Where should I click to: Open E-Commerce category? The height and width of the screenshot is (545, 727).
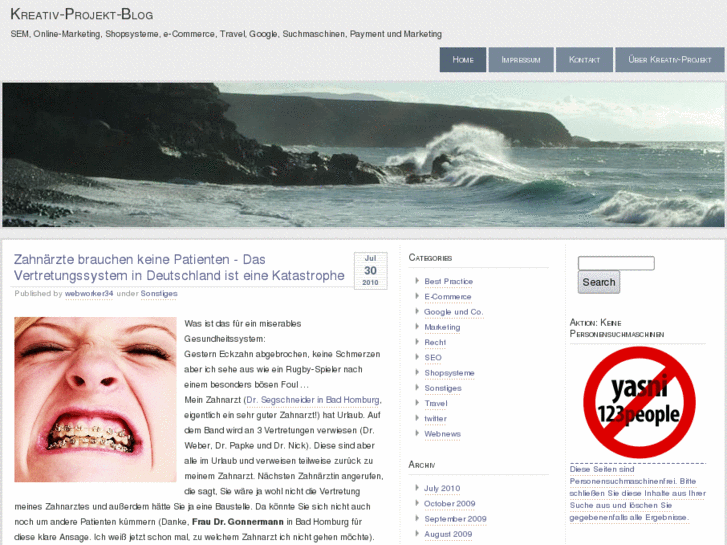point(448,297)
